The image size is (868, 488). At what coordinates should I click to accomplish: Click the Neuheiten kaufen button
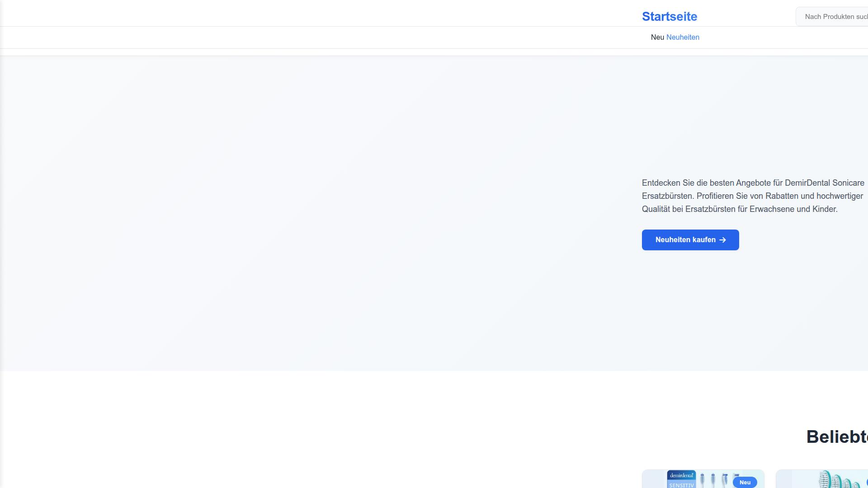(690, 240)
